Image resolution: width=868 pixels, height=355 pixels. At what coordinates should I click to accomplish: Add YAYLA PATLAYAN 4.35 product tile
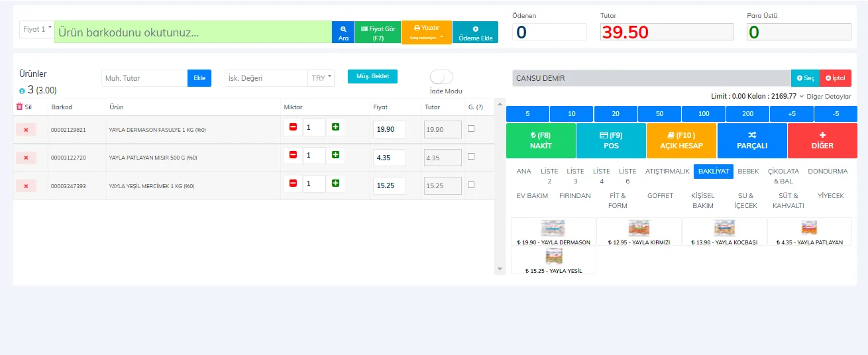tap(810, 232)
